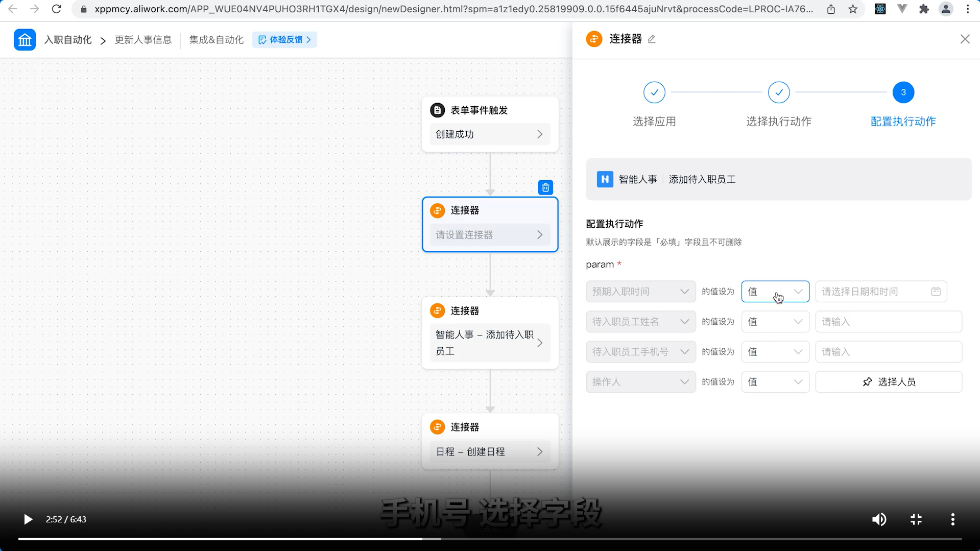
Task: Click the browser back arrow
Action: [x=13, y=9]
